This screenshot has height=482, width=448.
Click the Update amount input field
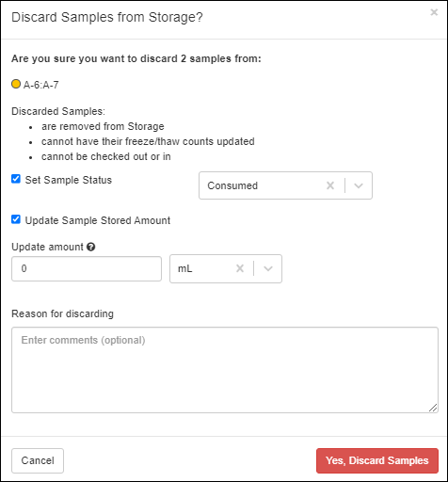pos(87,268)
